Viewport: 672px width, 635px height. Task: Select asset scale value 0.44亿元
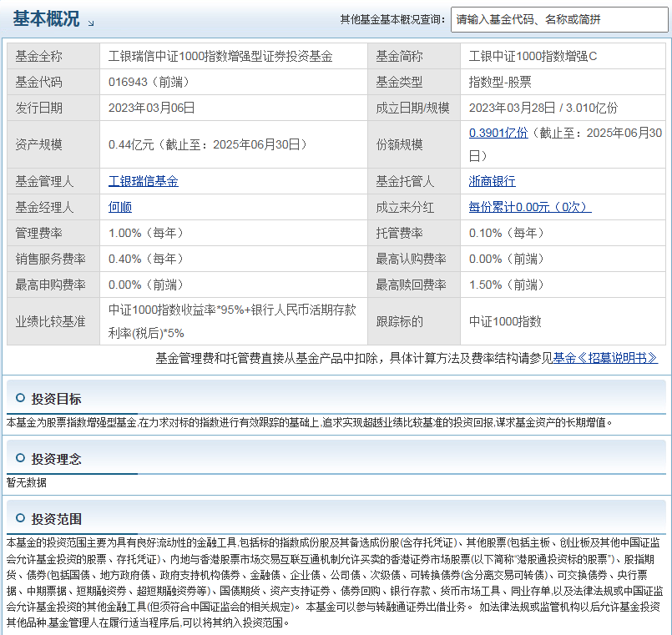(x=131, y=144)
